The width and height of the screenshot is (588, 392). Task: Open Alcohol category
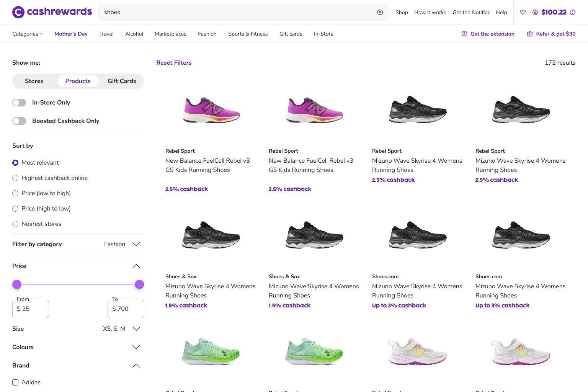pos(134,34)
